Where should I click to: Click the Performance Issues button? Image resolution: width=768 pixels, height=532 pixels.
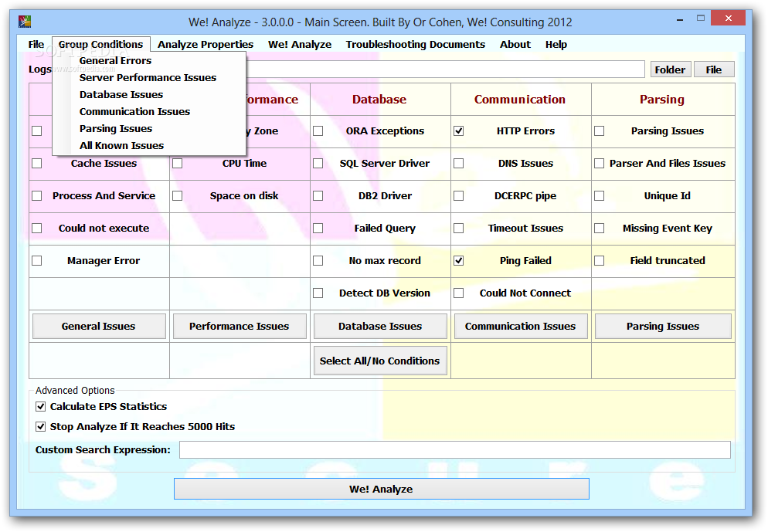click(x=240, y=327)
